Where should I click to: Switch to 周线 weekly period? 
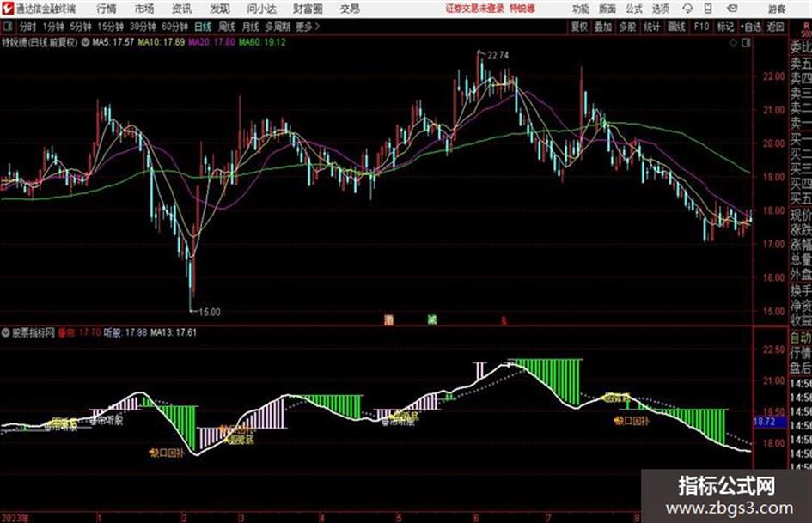[226, 27]
